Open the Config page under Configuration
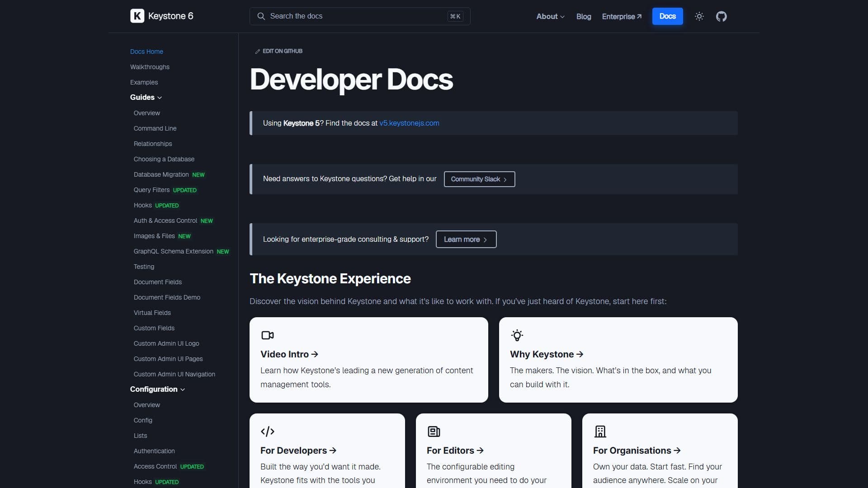868x488 pixels. pyautogui.click(x=143, y=420)
